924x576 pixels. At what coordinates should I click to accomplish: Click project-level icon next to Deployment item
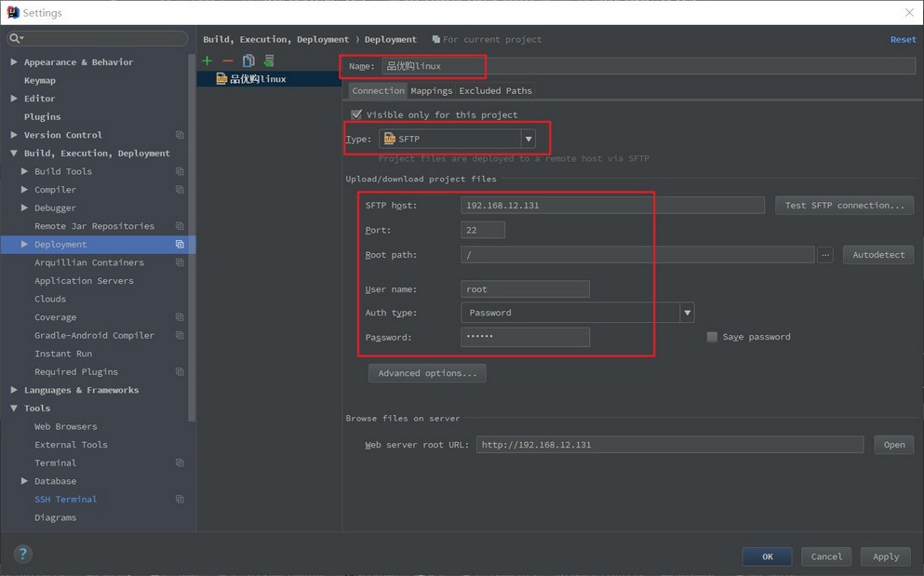[180, 244]
